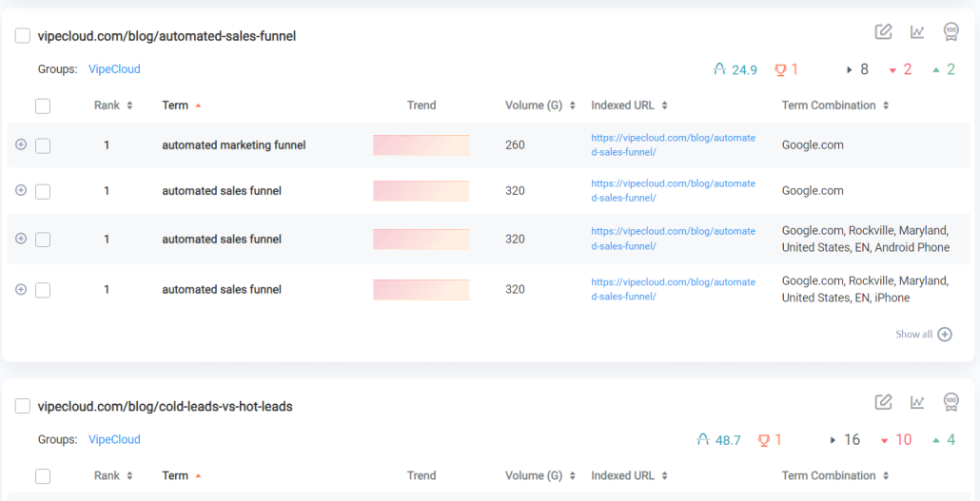Image resolution: width=980 pixels, height=501 pixels.
Task: Open chart icon for cold-leads-vs-hot-leads page
Action: click(x=917, y=402)
